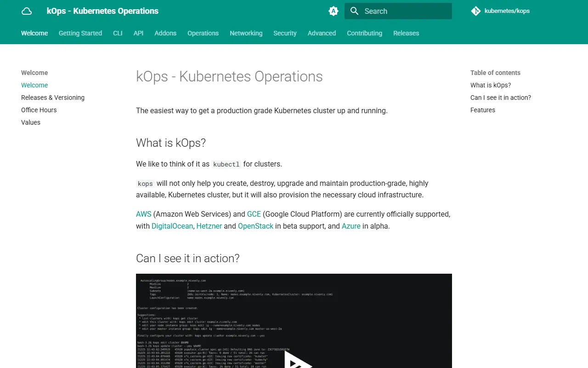Open the Contributing tab
The image size is (588, 368).
364,33
